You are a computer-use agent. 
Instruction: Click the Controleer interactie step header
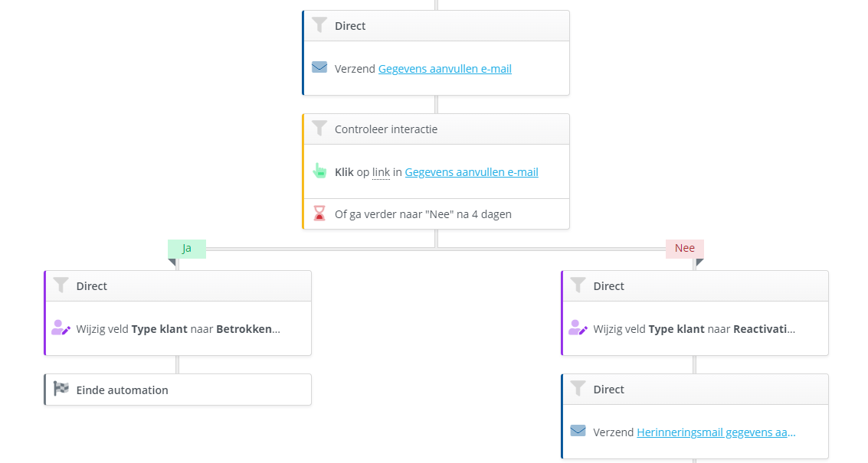436,129
